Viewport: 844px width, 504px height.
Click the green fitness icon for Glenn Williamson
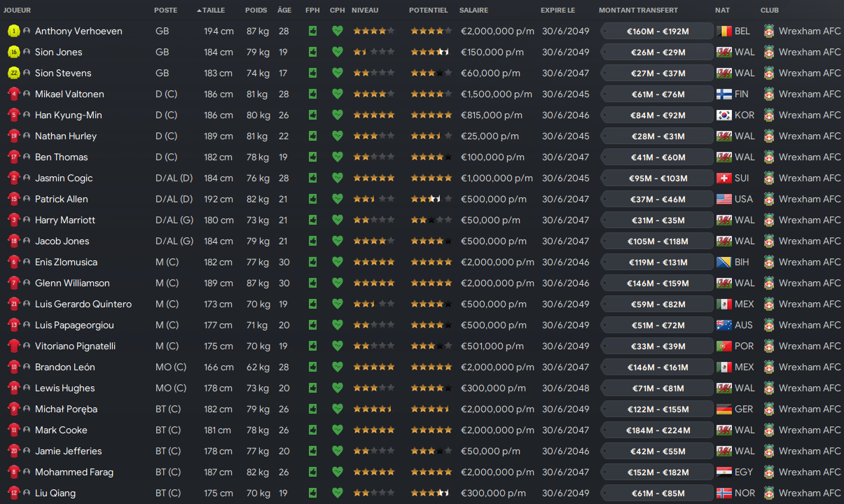[312, 283]
